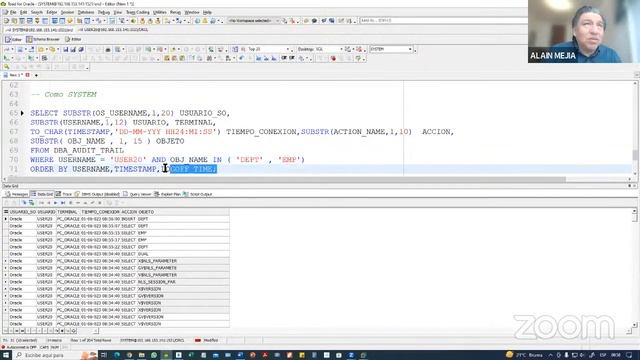Open the Query Viewer tab
Screen dimensions: 640x360
point(137,194)
